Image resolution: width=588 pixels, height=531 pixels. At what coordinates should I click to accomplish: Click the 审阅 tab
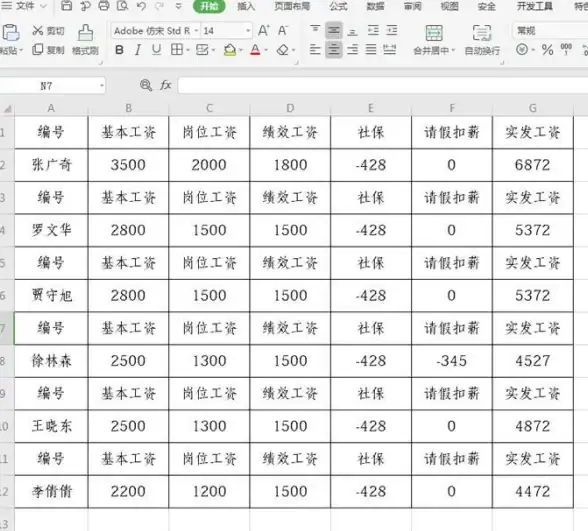[x=412, y=6]
